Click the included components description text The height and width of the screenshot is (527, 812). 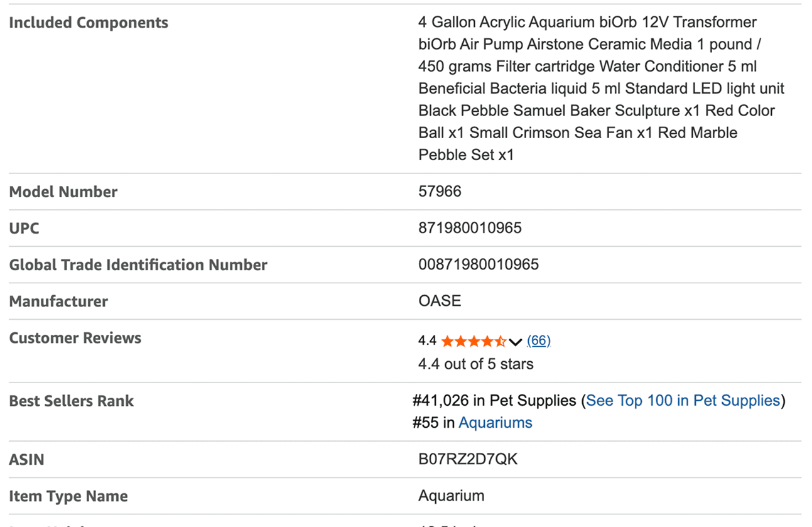[601, 89]
